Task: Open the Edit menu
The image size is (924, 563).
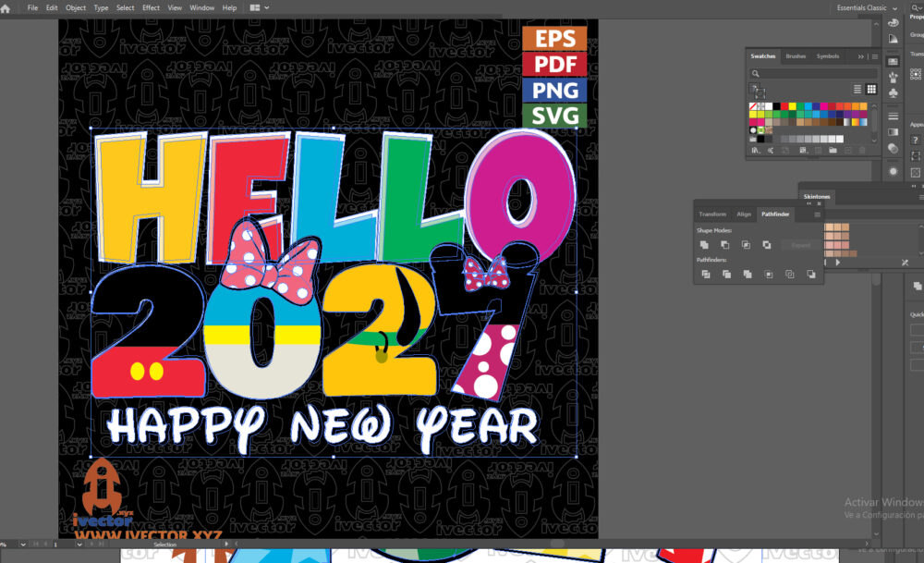Action: pos(52,7)
